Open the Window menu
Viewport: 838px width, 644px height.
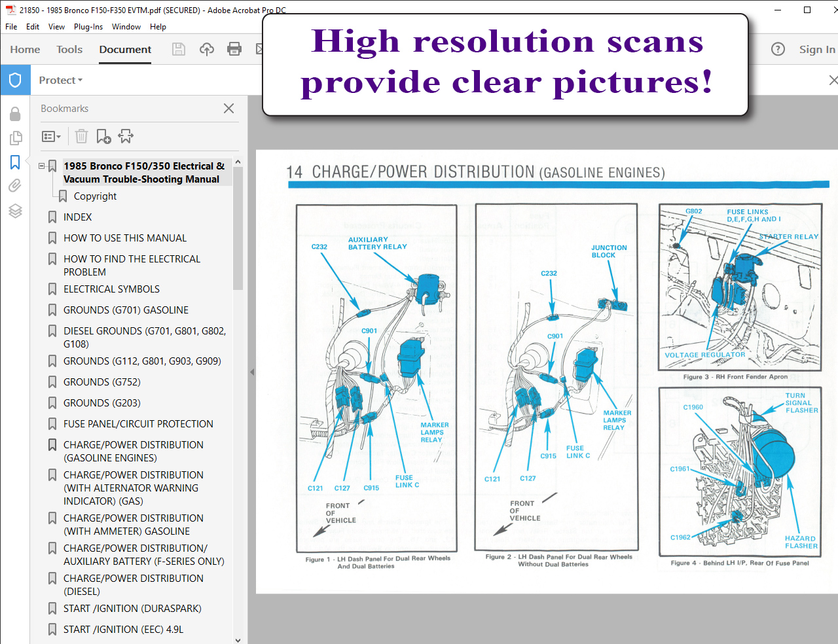(x=126, y=27)
